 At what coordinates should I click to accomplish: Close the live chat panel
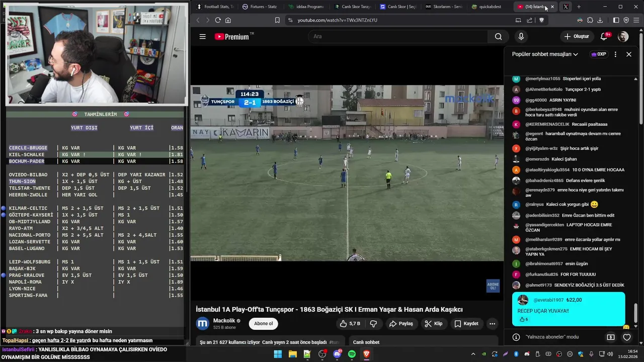click(628, 54)
